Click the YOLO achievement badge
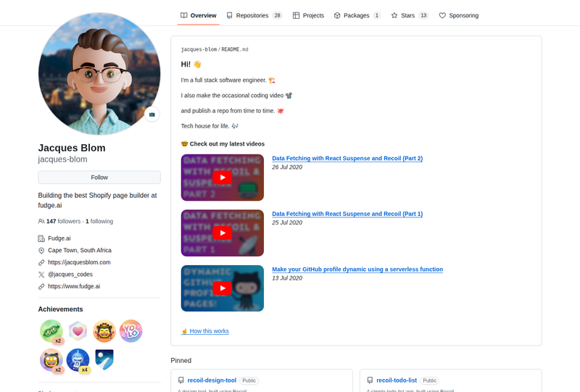Screen dimensions: 580x392 click(x=131, y=331)
